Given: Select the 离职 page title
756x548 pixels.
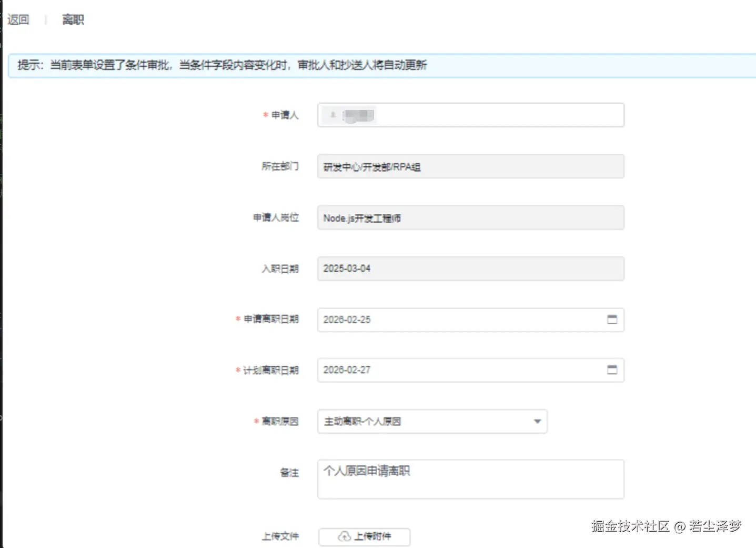Looking at the screenshot, I should [x=73, y=19].
